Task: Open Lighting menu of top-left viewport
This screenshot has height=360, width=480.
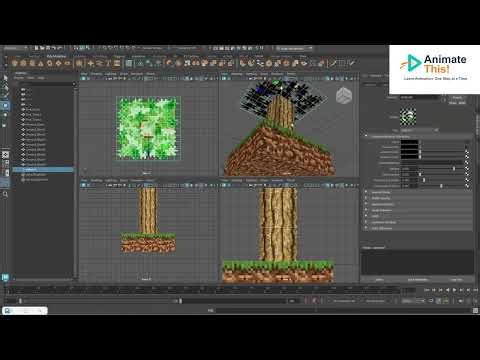Action: (x=111, y=74)
